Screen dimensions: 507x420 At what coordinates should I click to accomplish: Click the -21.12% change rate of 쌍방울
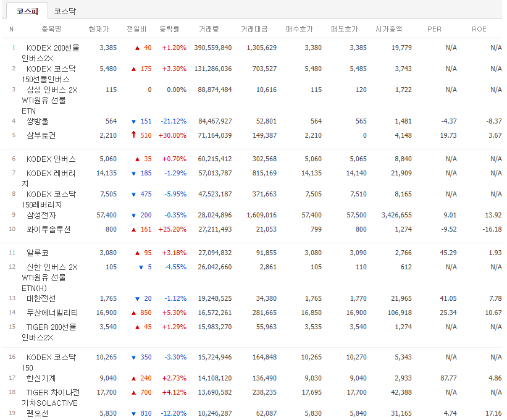tap(174, 121)
